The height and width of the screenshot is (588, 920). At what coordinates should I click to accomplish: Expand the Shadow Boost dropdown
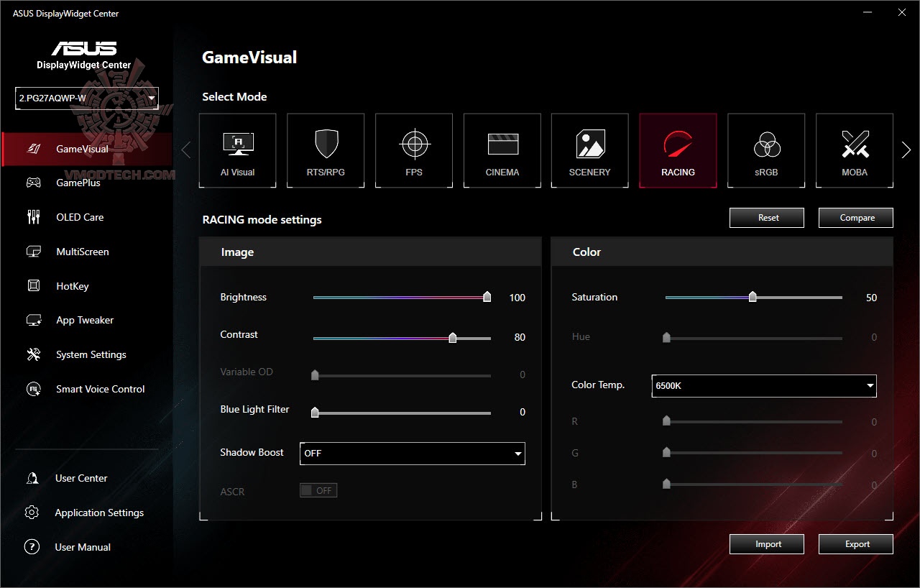pos(413,454)
